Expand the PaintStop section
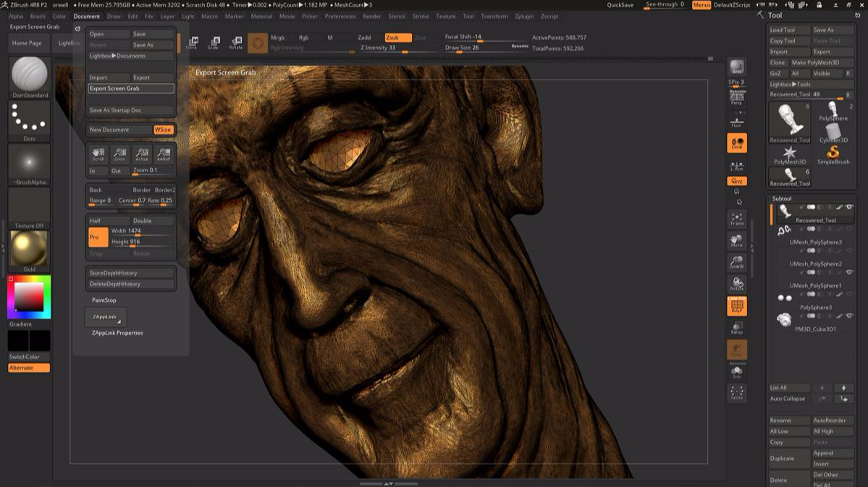Image resolution: width=868 pixels, height=487 pixels. (104, 300)
